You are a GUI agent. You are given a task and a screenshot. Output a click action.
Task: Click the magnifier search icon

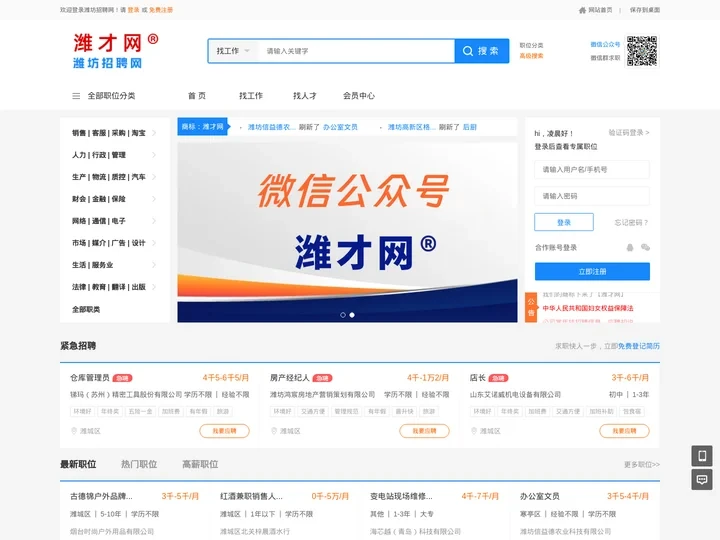click(467, 51)
